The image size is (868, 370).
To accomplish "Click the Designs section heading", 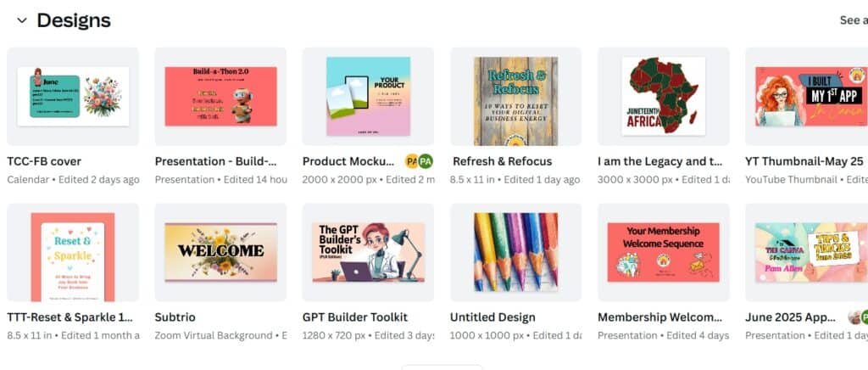I will point(74,20).
